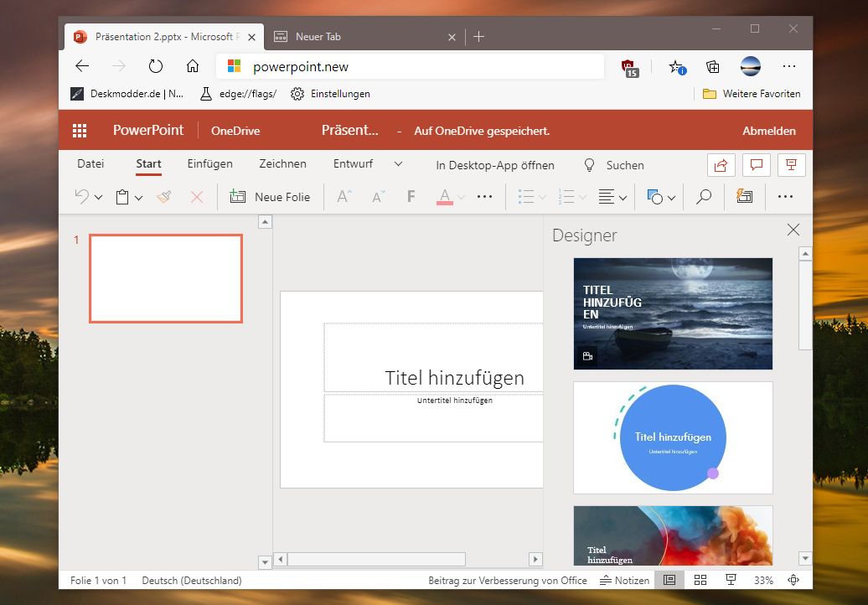Viewport: 868px width, 605px height.
Task: Show more ribbon tabs chevron
Action: click(x=398, y=164)
